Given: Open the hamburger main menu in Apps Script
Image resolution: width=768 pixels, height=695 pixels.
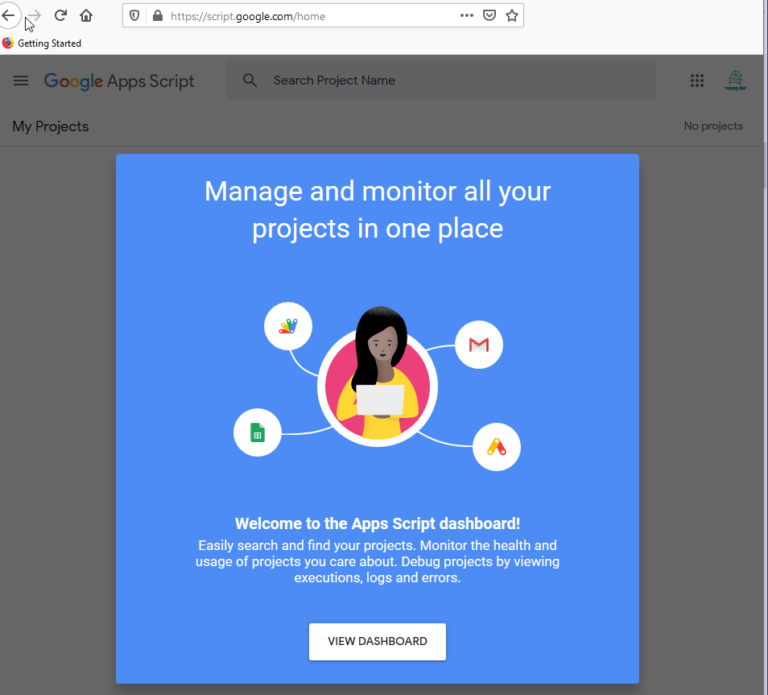Looking at the screenshot, I should tap(21, 80).
